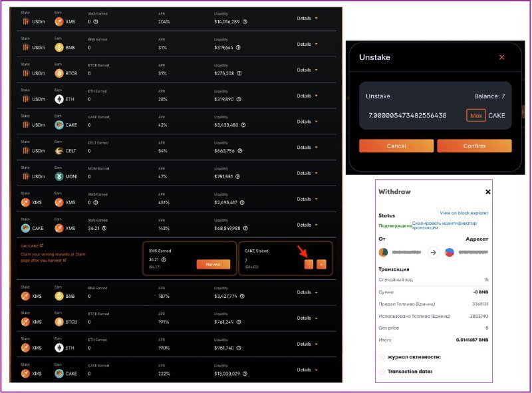Cancel the Unstake dialog
The image size is (532, 393).
[396, 146]
